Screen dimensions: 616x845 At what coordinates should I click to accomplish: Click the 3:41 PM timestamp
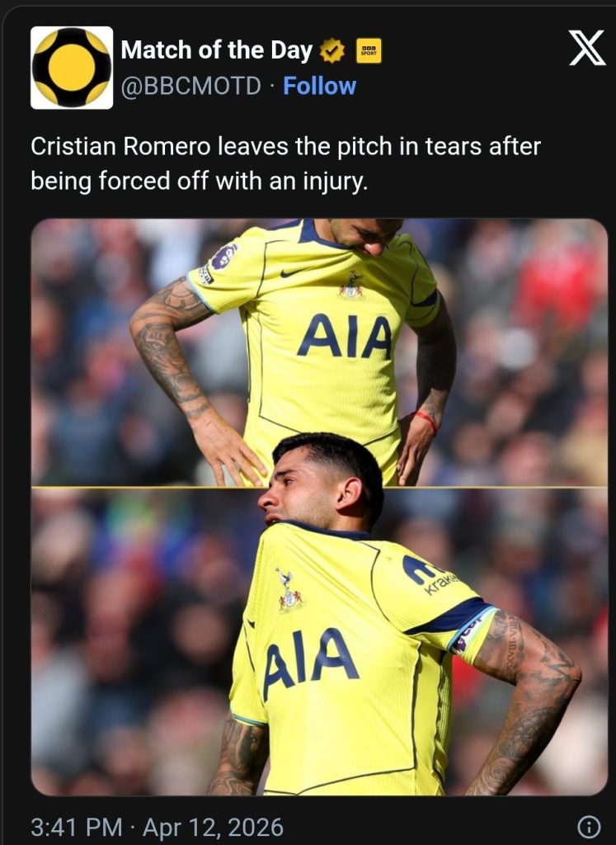pos(77,827)
